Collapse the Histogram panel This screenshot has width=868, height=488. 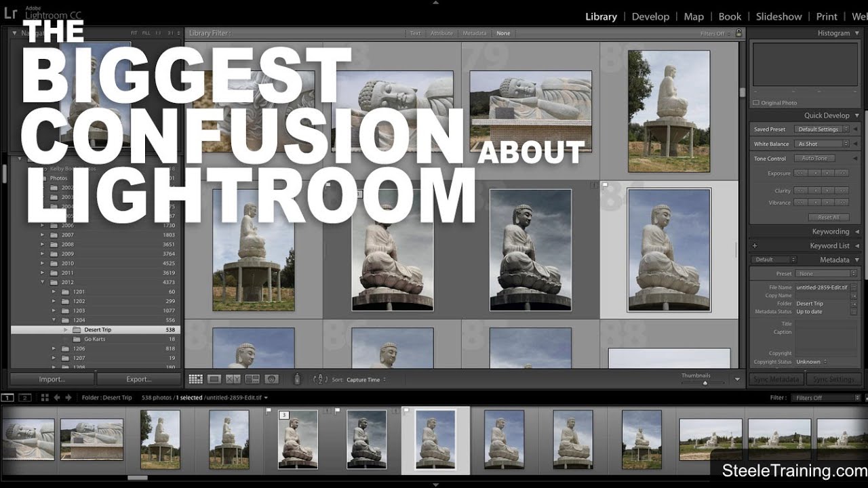pos(857,33)
